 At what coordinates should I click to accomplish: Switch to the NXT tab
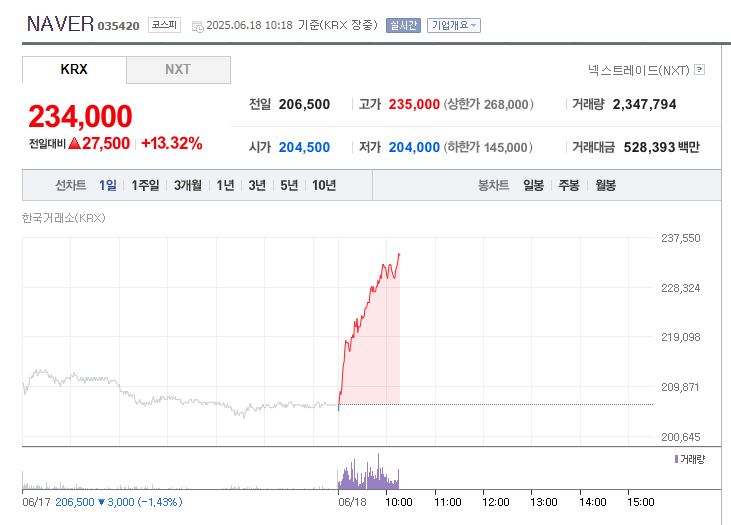[178, 70]
